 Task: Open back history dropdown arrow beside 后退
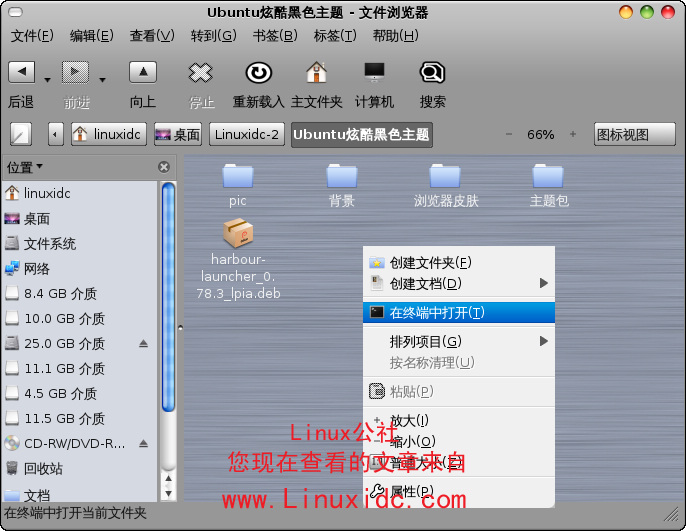(x=47, y=80)
